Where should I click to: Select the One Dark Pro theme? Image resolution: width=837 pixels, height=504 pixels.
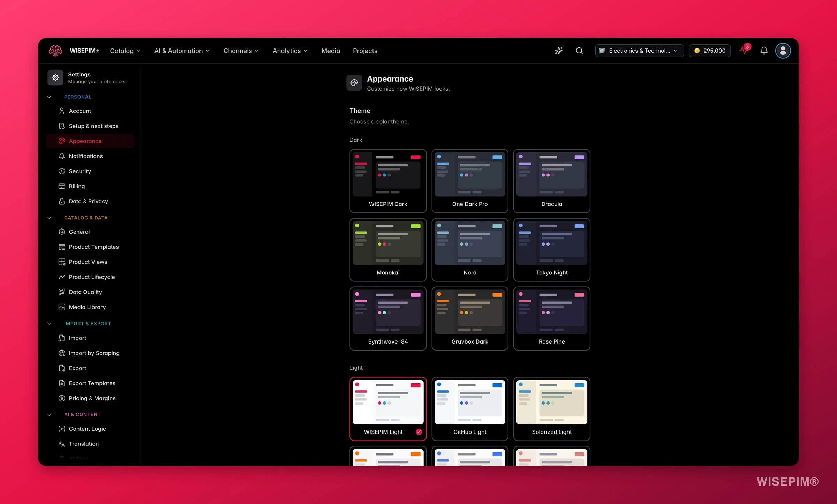(x=470, y=181)
